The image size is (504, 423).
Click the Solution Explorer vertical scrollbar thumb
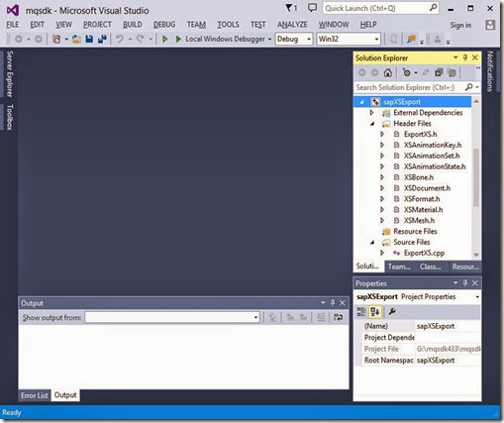pyautogui.click(x=476, y=177)
